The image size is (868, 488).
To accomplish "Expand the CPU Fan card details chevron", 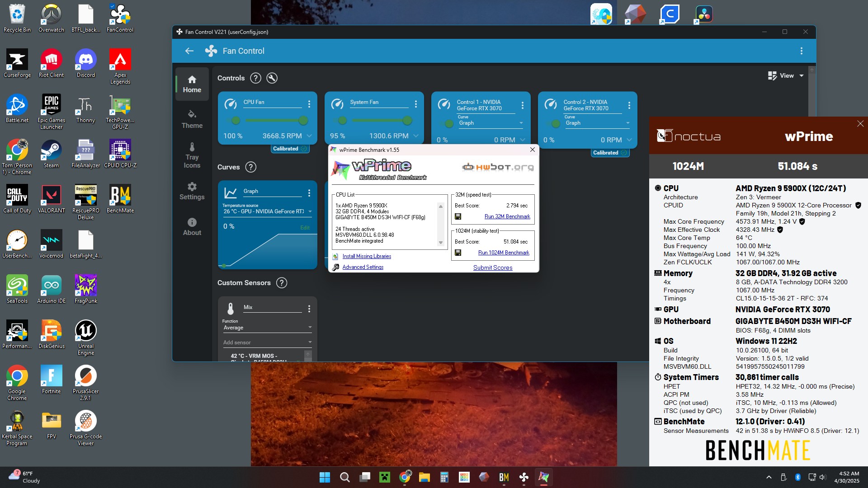I will click(309, 136).
